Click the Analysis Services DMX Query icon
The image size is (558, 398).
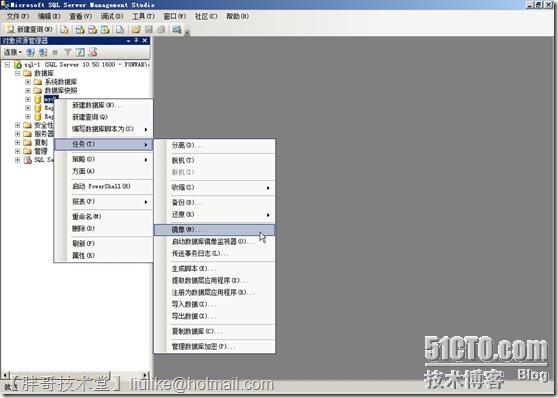pos(93,30)
